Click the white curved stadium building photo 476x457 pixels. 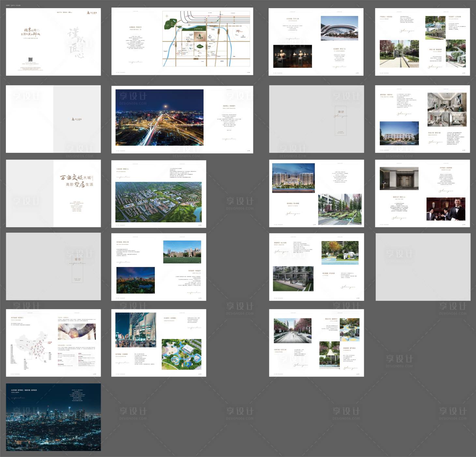click(x=339, y=29)
